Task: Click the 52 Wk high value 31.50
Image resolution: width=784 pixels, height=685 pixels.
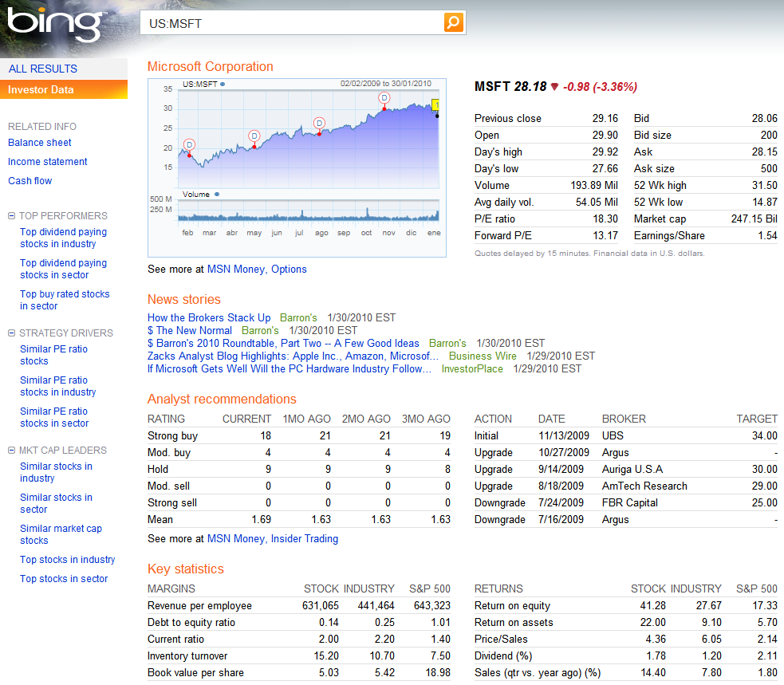Action: [x=765, y=185]
